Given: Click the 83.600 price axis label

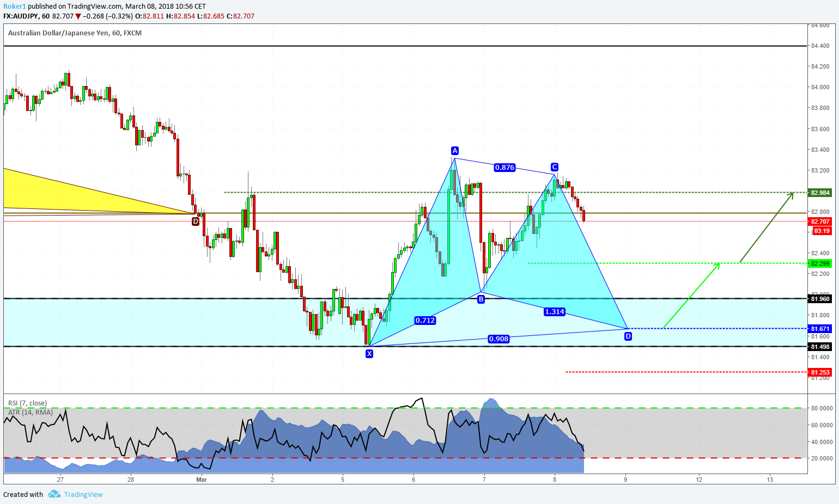Looking at the screenshot, I should 820,129.
